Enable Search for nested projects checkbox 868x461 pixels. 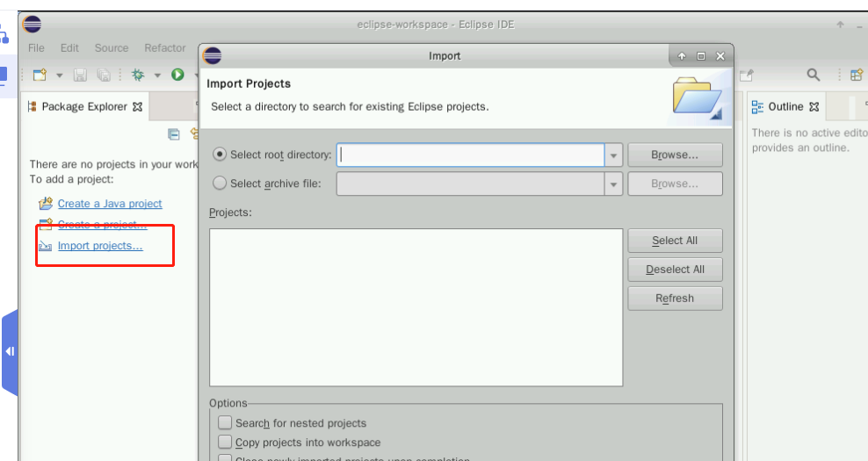pyautogui.click(x=225, y=423)
